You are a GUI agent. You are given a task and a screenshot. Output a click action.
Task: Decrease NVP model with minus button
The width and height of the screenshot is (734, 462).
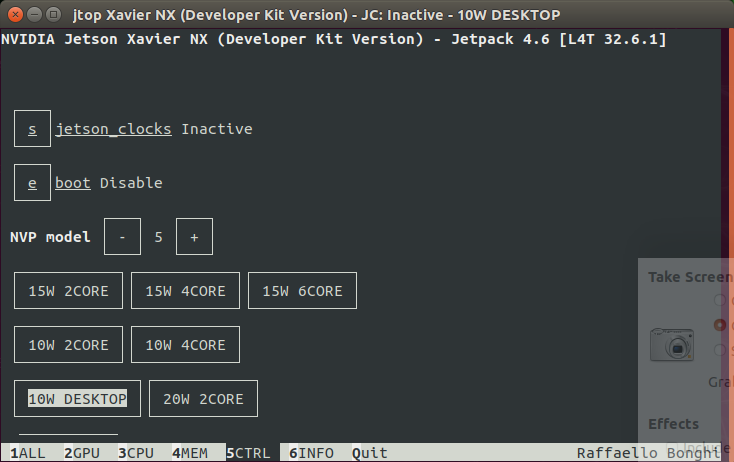point(122,236)
